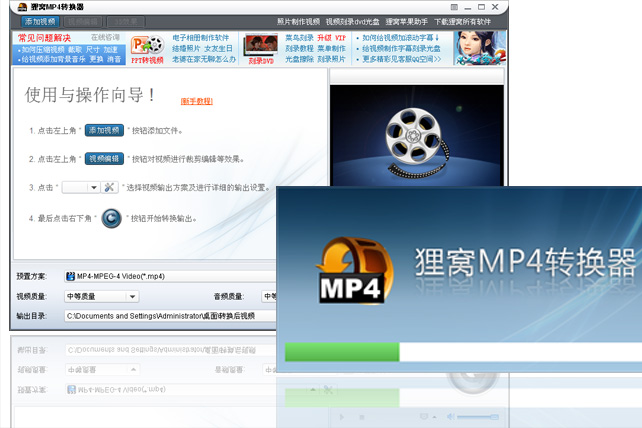Screen dimensions: 642x428
Task: Open the 给视频添加背景音乐 更换 消音 link
Action: coord(70,59)
